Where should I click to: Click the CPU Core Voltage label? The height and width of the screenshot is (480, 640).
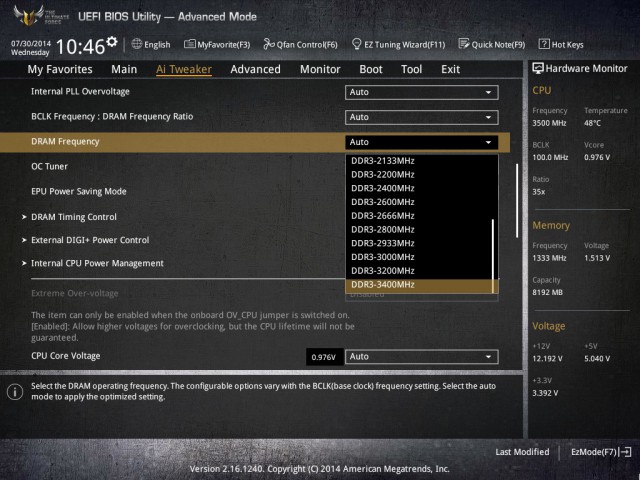click(x=66, y=356)
